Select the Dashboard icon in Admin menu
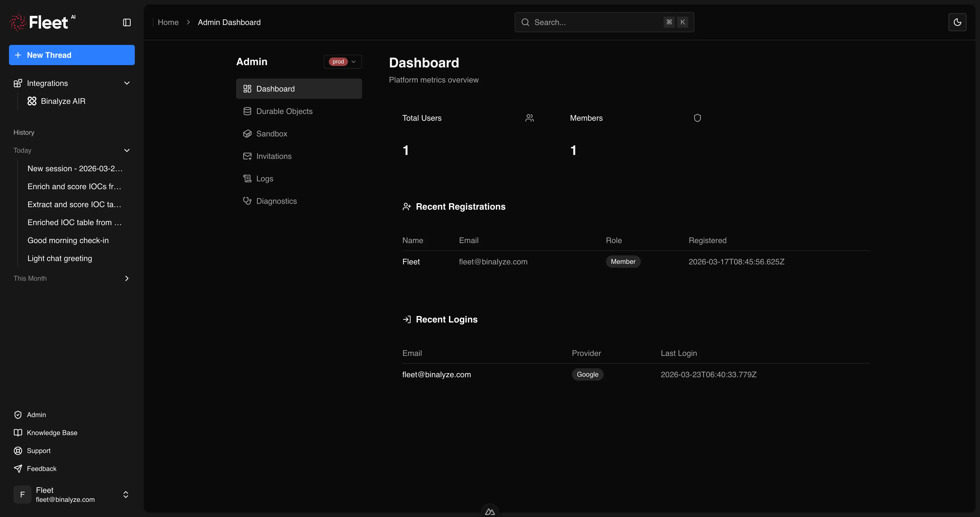This screenshot has height=517, width=980. click(x=247, y=89)
